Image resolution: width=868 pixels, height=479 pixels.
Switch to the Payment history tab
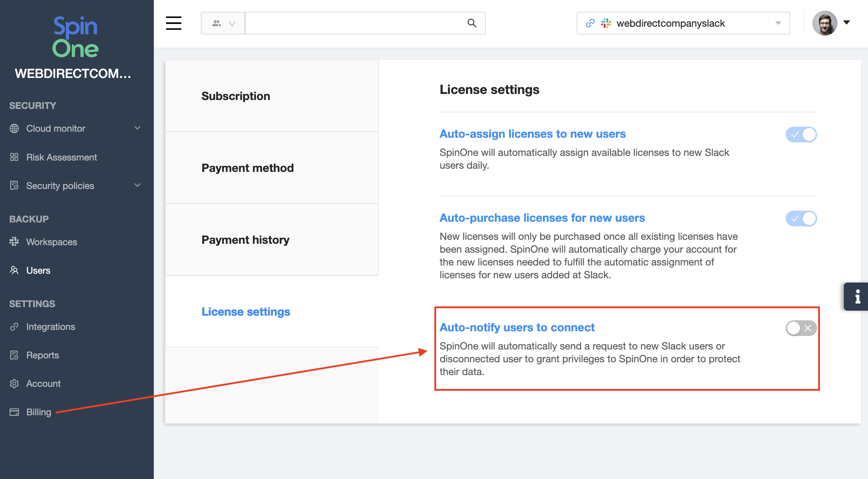pos(245,240)
